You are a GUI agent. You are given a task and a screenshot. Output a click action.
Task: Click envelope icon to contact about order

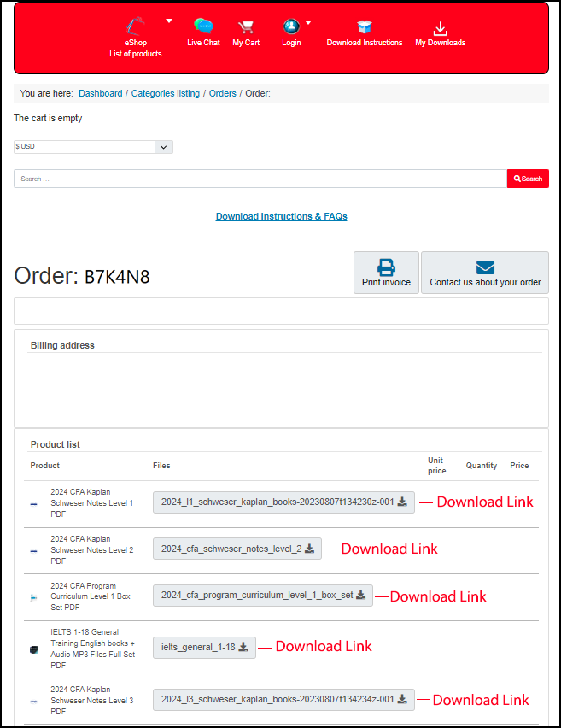(x=485, y=266)
